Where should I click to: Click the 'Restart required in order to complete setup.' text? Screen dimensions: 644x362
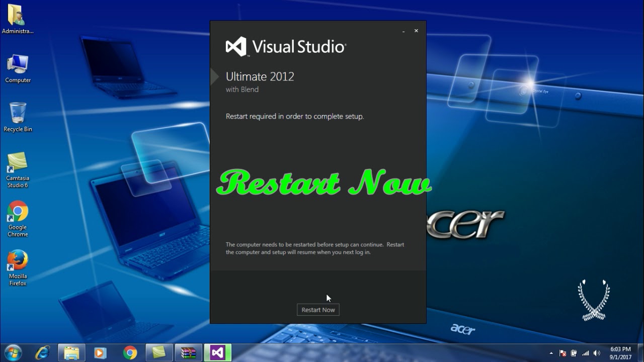pyautogui.click(x=294, y=116)
